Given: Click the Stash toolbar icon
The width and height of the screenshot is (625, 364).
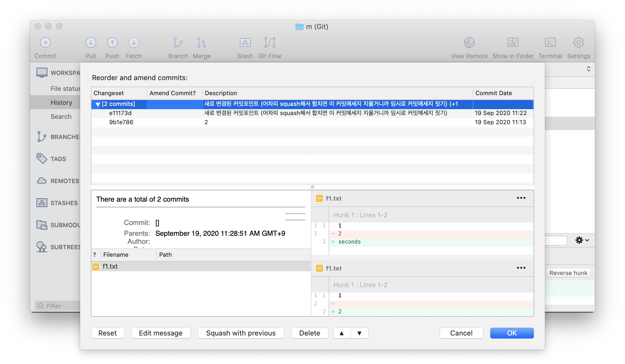Looking at the screenshot, I should point(245,42).
